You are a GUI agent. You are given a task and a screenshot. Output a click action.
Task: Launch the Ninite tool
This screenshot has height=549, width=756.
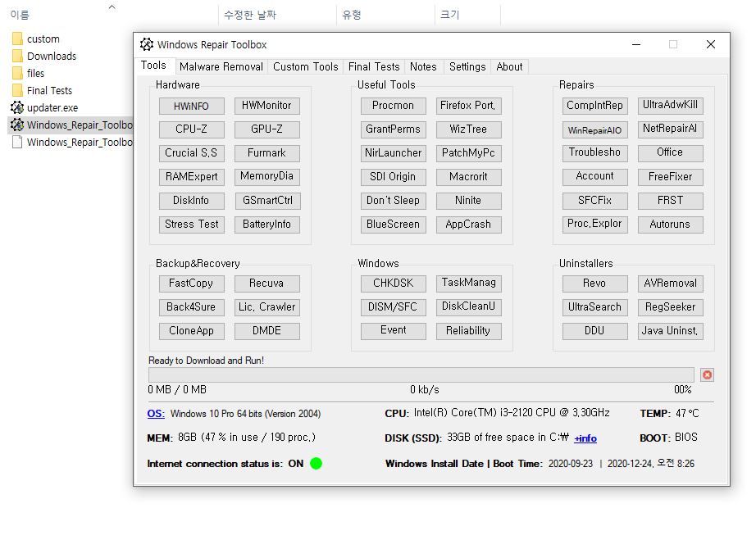(469, 201)
